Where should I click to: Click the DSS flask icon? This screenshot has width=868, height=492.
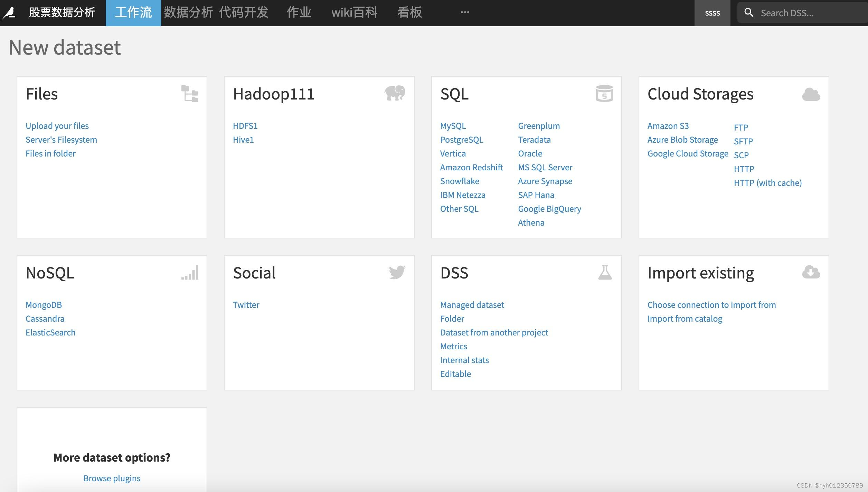pos(605,273)
